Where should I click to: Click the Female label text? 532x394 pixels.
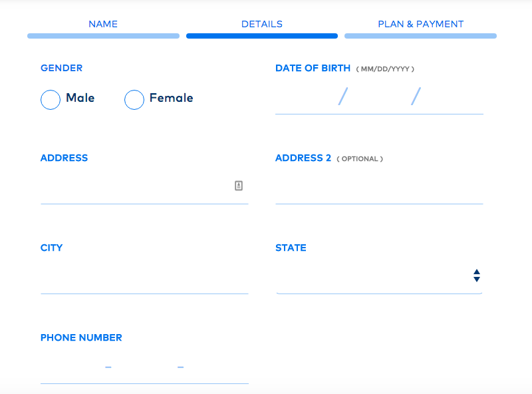coord(172,98)
